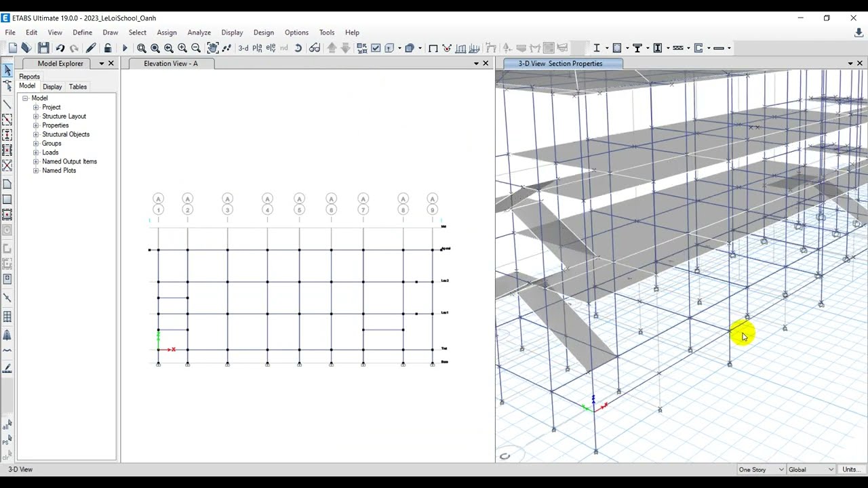Open the Assign menu
Viewport: 868px width, 488px height.
[167, 33]
